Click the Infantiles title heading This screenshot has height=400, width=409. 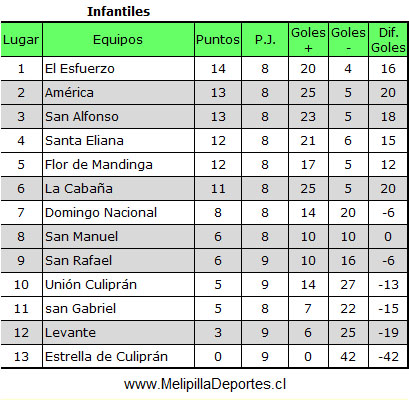[x=119, y=11]
